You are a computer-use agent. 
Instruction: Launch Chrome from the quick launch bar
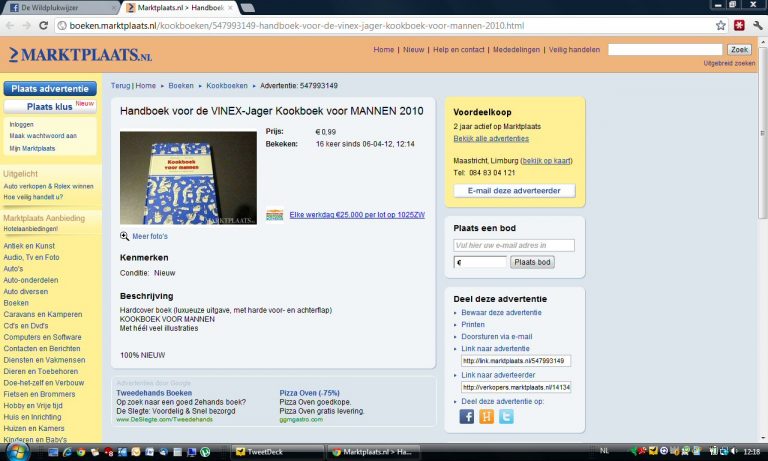coord(81,452)
